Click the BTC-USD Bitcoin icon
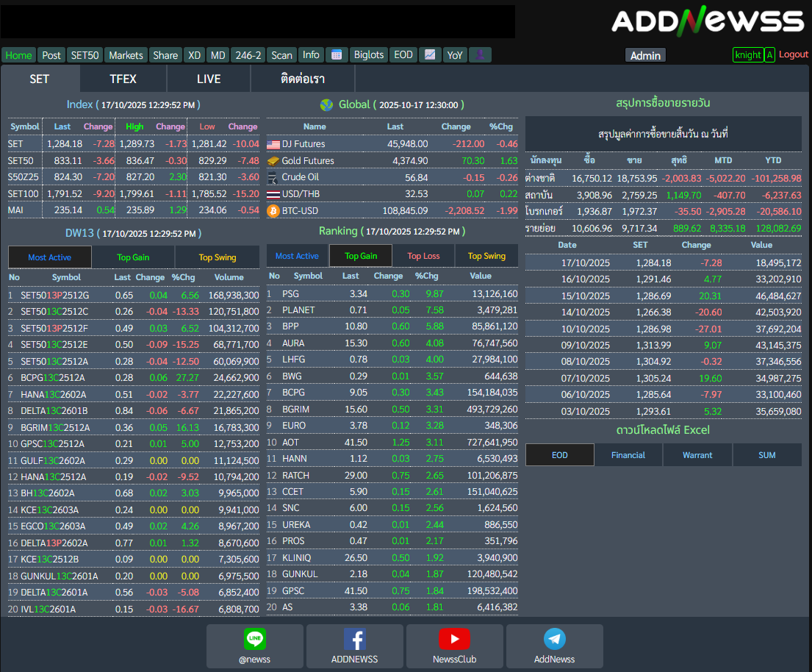 coord(273,211)
